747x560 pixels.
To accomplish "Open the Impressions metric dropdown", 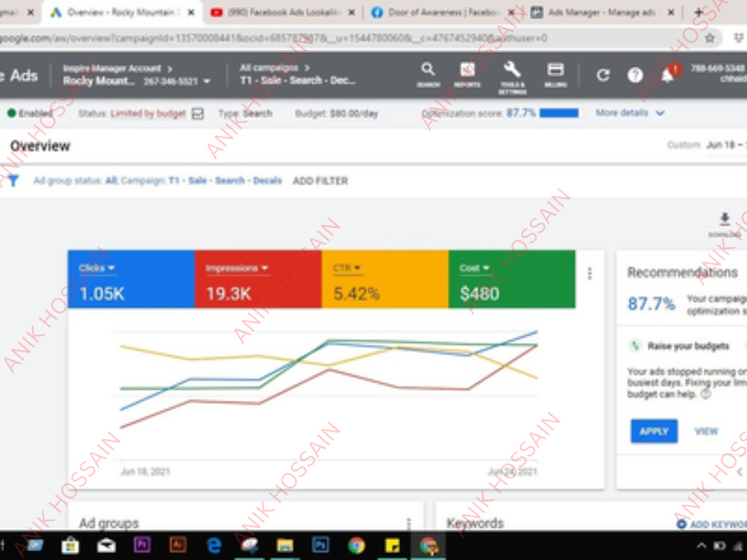I will point(237,268).
